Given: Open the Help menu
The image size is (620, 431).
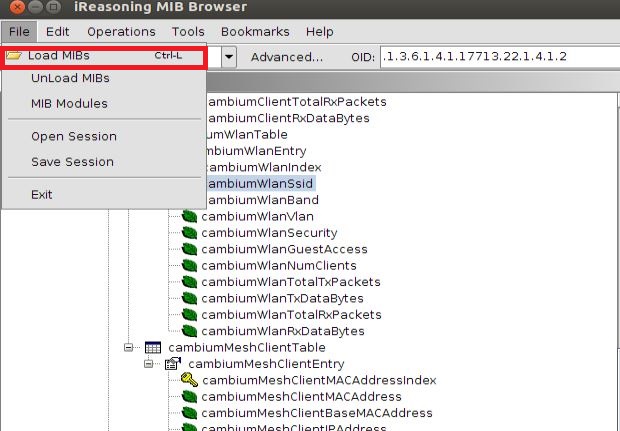Looking at the screenshot, I should 319,32.
